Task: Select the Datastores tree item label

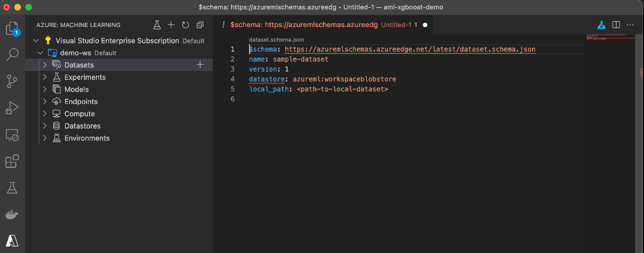Action: pyautogui.click(x=83, y=126)
